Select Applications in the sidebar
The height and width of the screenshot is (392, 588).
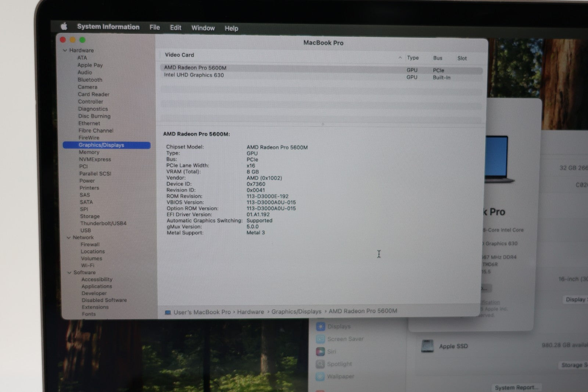coord(97,286)
